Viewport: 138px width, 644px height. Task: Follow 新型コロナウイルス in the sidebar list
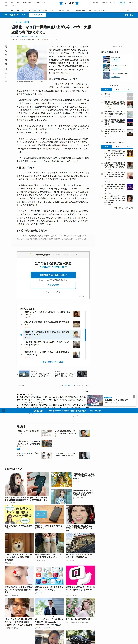pyautogui.click(x=115, y=68)
